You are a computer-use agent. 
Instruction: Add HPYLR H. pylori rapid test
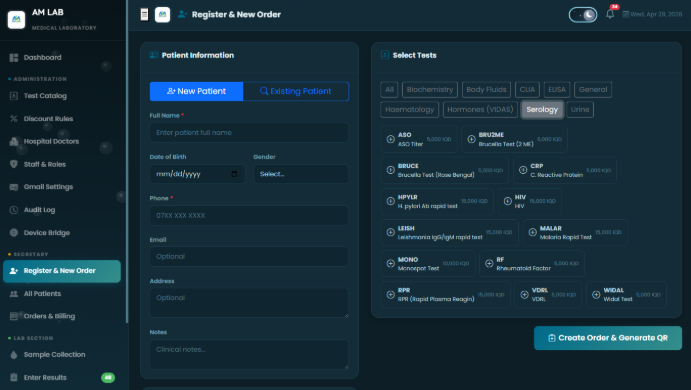click(x=437, y=201)
